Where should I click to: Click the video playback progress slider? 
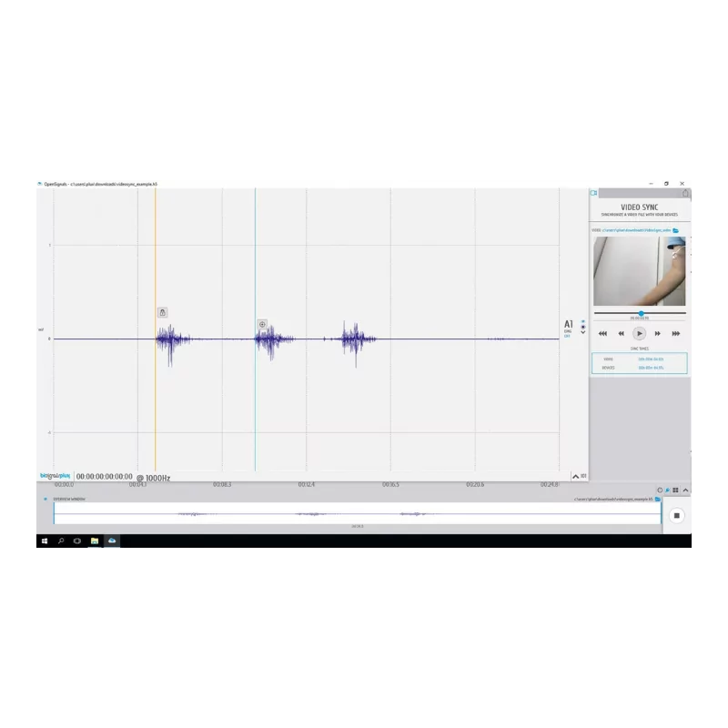pos(642,312)
